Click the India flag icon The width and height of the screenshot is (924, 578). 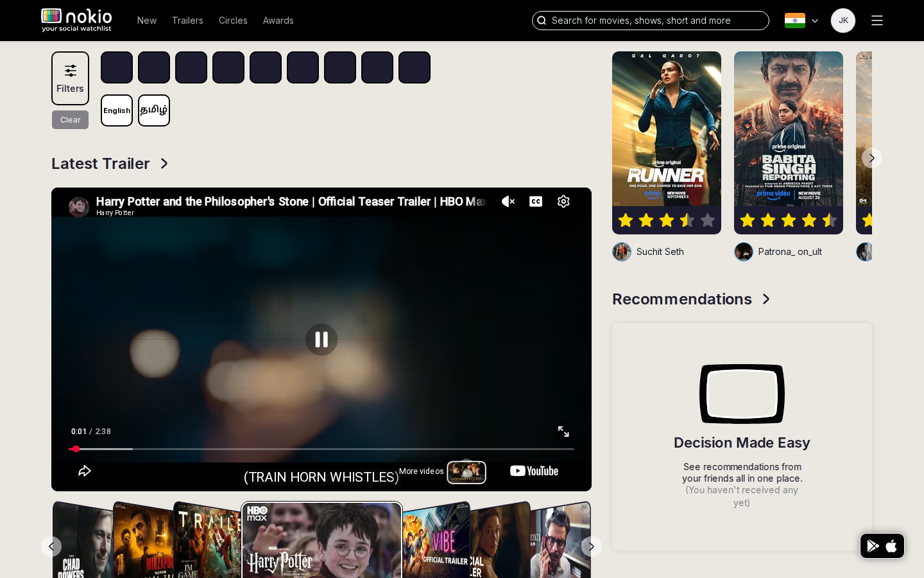pos(794,21)
